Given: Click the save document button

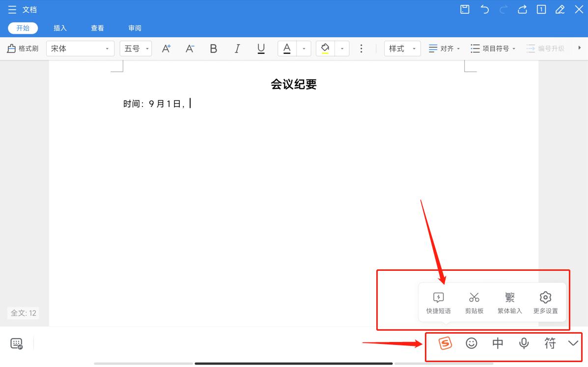Looking at the screenshot, I should tap(464, 9).
